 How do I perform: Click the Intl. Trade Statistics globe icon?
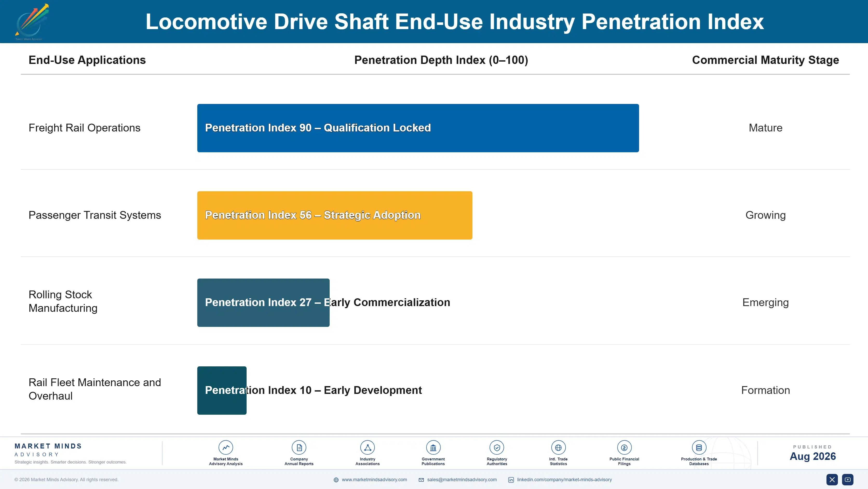[x=558, y=447]
